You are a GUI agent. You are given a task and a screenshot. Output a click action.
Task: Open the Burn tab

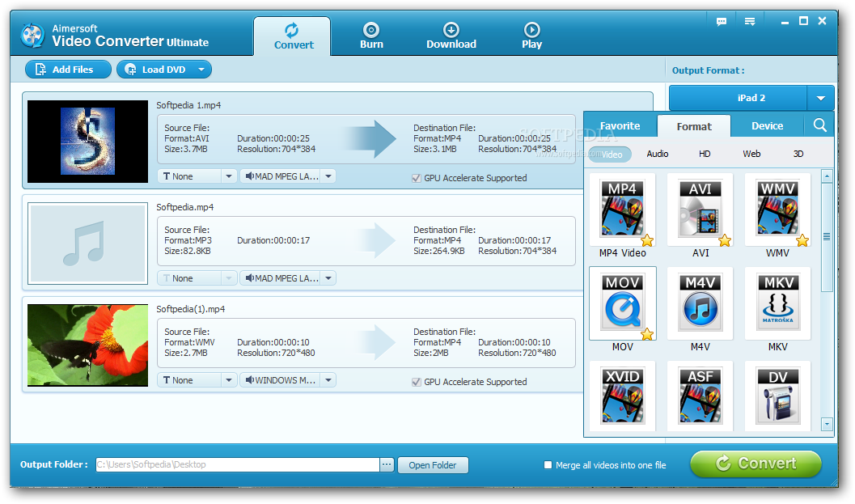(371, 36)
